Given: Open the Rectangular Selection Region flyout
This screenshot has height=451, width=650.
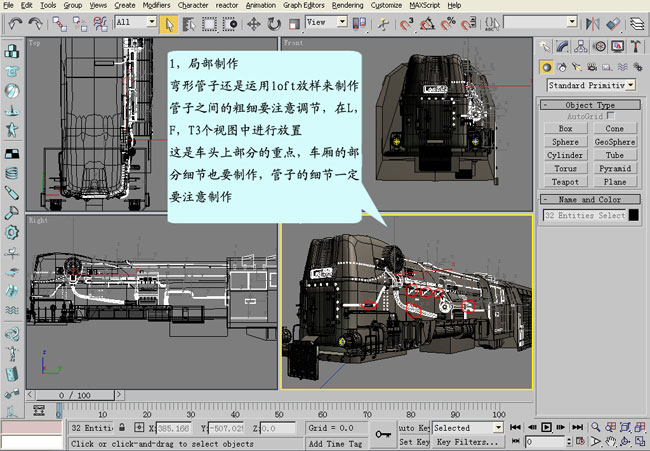Looking at the screenshot, I should (x=209, y=24).
